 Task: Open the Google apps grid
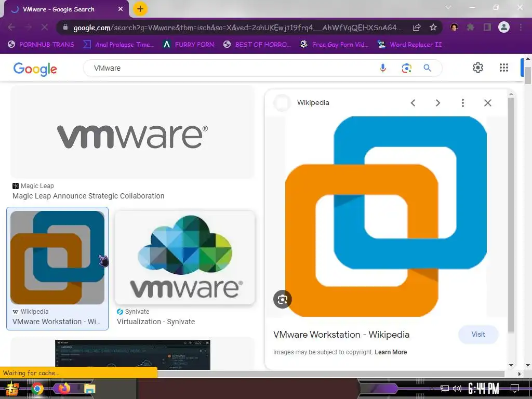click(x=504, y=68)
